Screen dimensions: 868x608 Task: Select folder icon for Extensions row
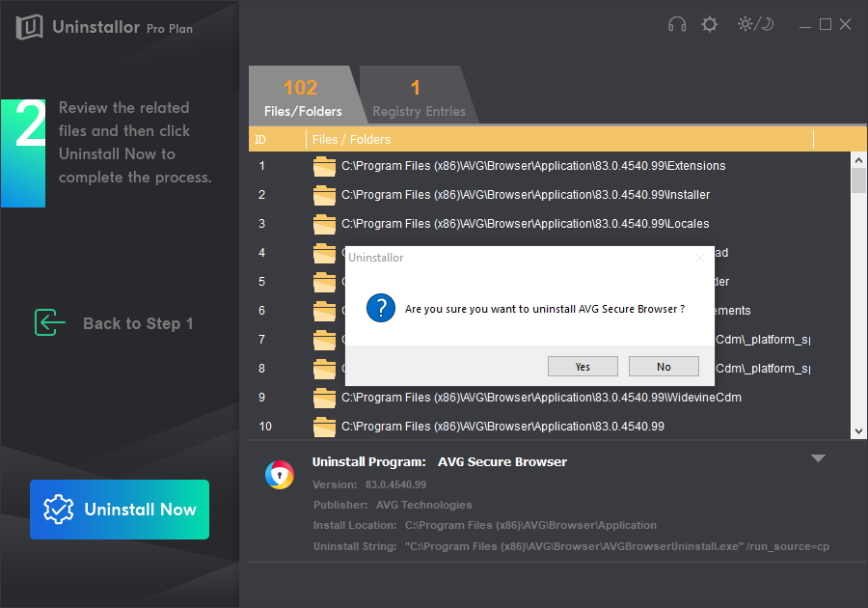coord(324,166)
